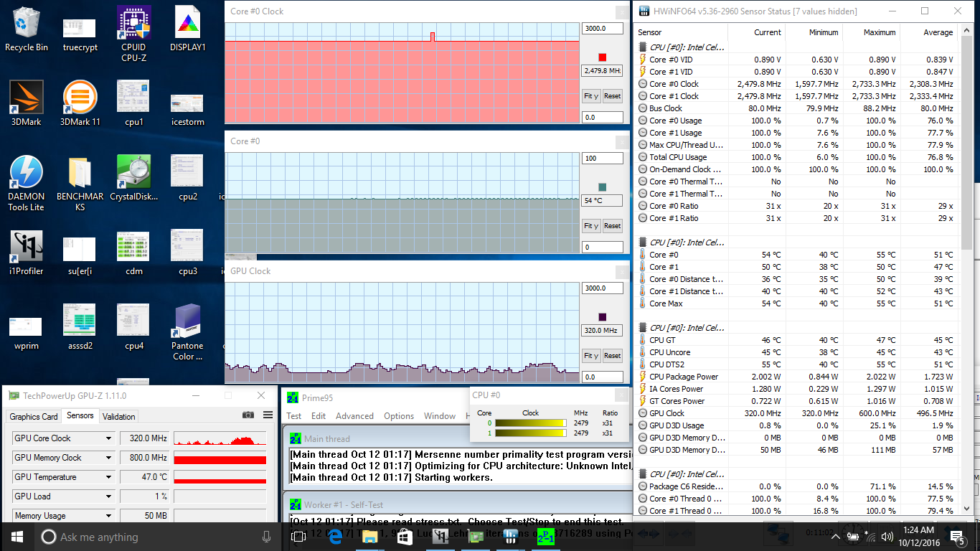Open the Window menu in Prime95
Viewport: 980px width, 551px height.
coord(440,416)
